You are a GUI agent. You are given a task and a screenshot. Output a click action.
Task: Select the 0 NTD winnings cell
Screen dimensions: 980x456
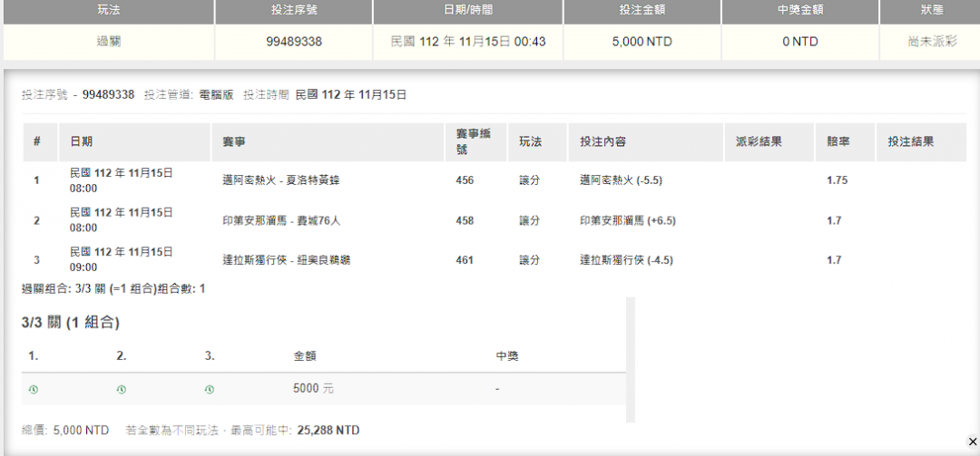click(800, 43)
